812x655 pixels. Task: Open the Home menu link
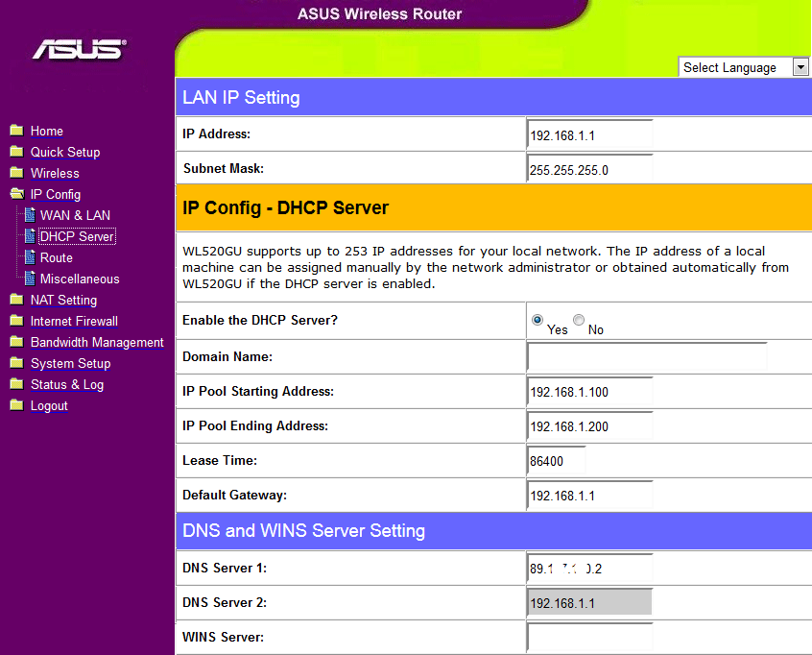click(47, 132)
